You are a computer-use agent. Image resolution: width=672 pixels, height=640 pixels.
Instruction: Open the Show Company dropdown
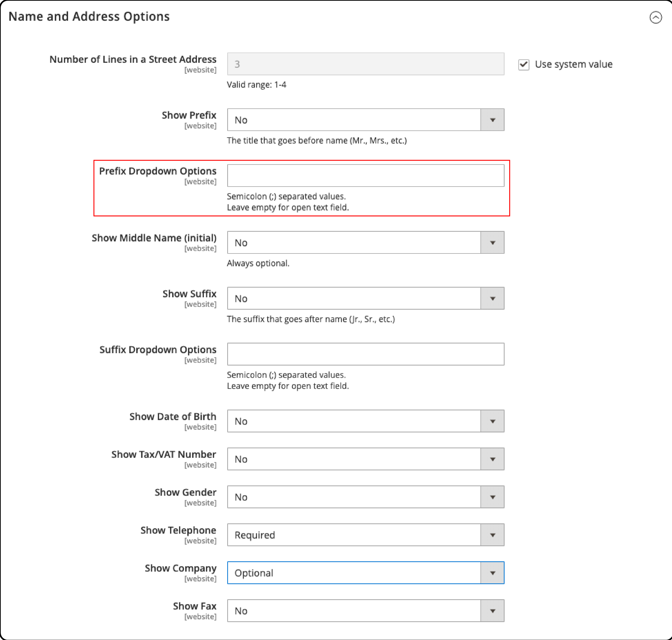[366, 573]
